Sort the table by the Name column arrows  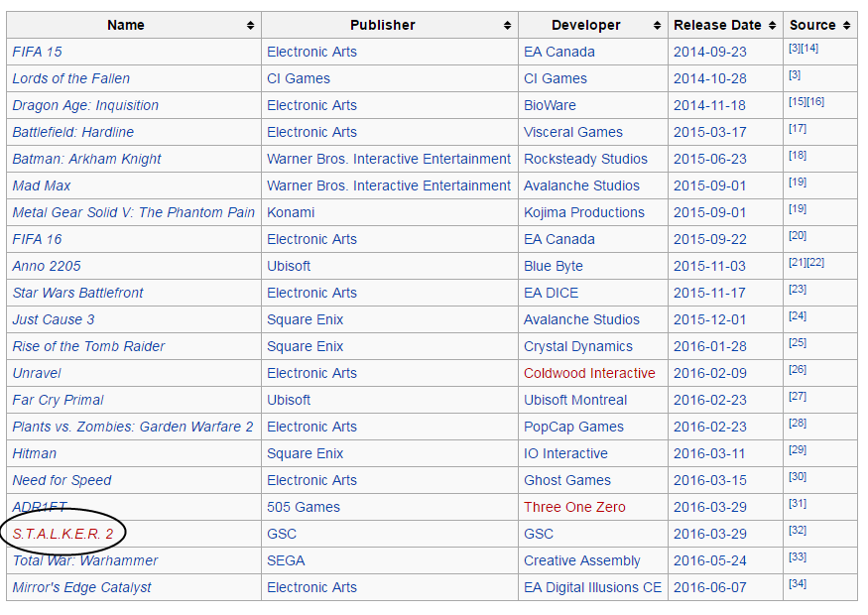250,26
